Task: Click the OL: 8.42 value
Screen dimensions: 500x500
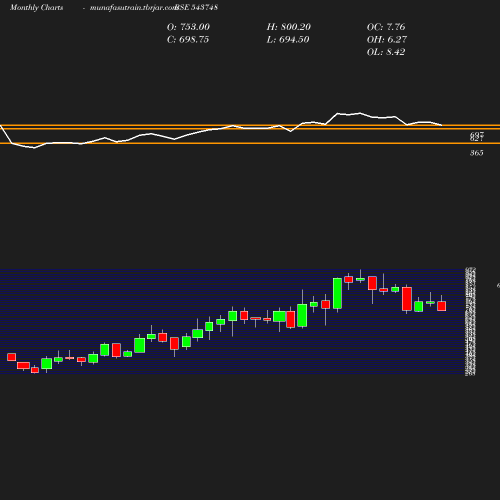Action: point(386,52)
